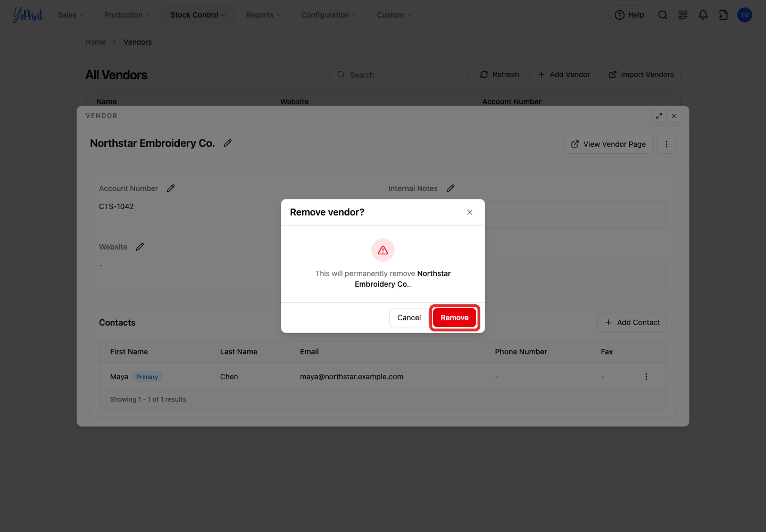Open View Vendor Page
Screen dimensions: 766x532
[608, 144]
